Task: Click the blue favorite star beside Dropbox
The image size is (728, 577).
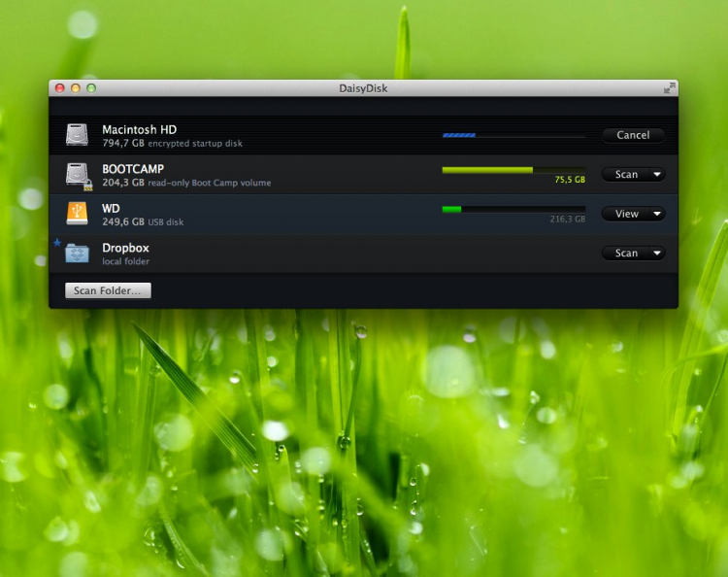Action: [x=57, y=243]
